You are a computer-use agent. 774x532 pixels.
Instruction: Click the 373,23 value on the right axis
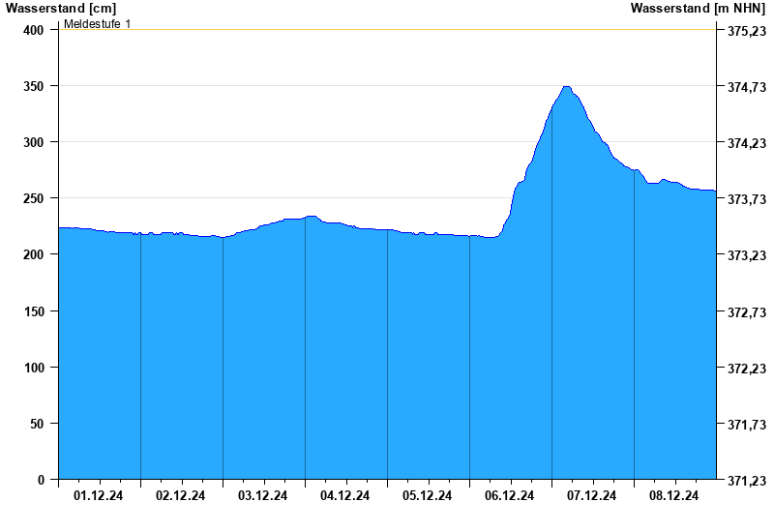click(747, 255)
